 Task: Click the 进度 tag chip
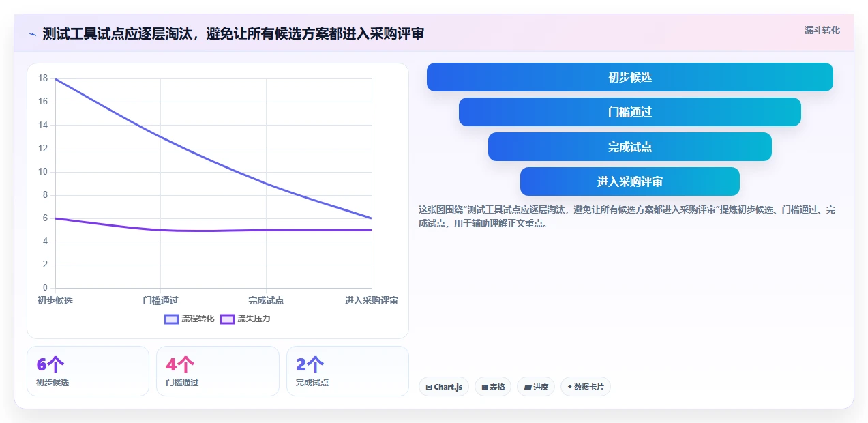(536, 387)
